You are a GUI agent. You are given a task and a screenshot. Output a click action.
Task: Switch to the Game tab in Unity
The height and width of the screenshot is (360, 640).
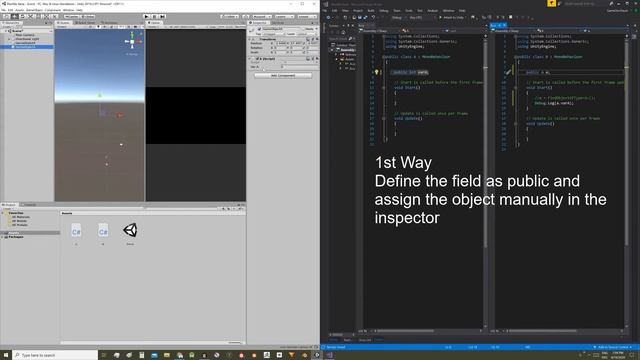coord(154,23)
